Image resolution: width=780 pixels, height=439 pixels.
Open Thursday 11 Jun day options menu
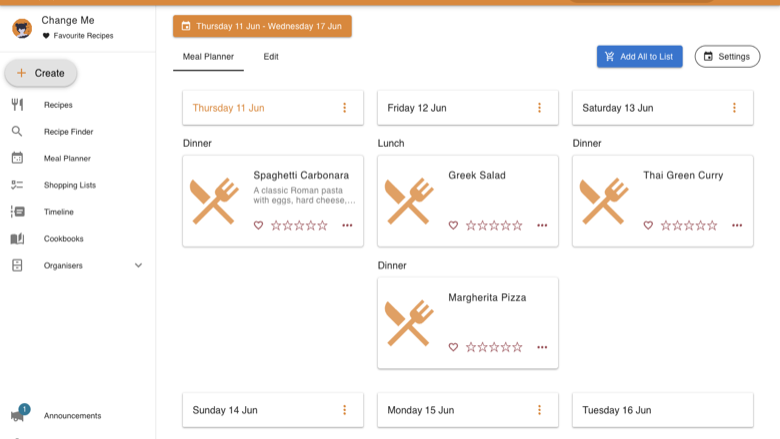click(344, 108)
